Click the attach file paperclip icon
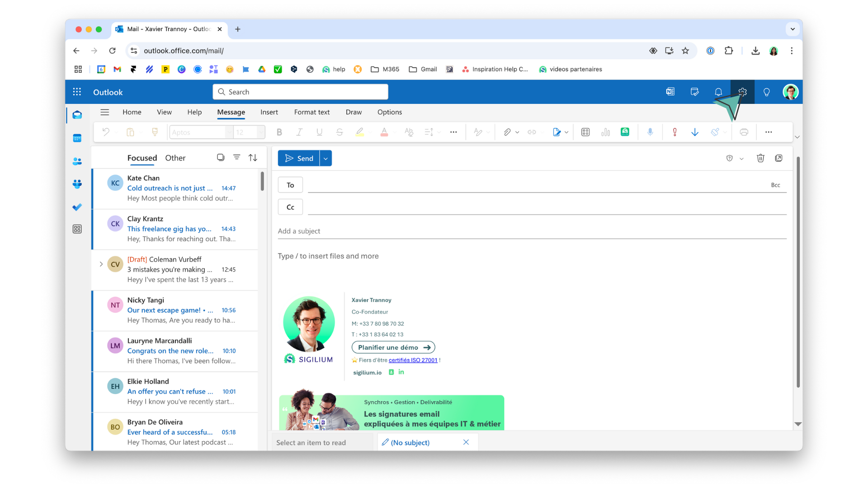868x488 pixels. [507, 132]
